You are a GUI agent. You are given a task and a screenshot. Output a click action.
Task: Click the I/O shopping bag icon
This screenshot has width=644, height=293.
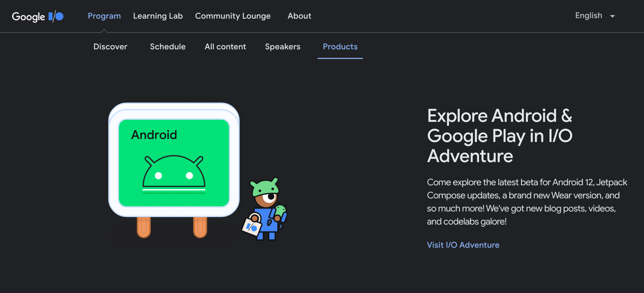pyautogui.click(x=252, y=225)
